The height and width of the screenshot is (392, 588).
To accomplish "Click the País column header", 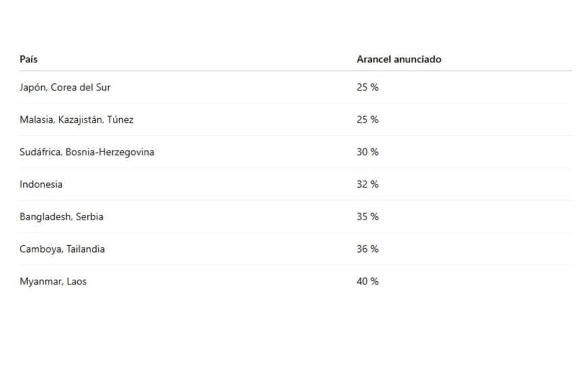I will pyautogui.click(x=28, y=59).
